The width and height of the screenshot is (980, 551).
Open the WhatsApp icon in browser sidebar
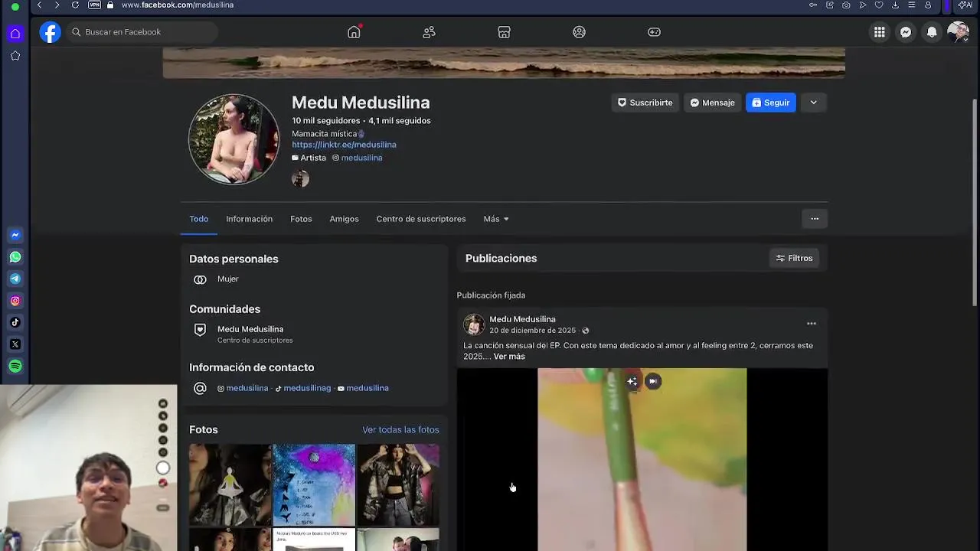pyautogui.click(x=15, y=257)
